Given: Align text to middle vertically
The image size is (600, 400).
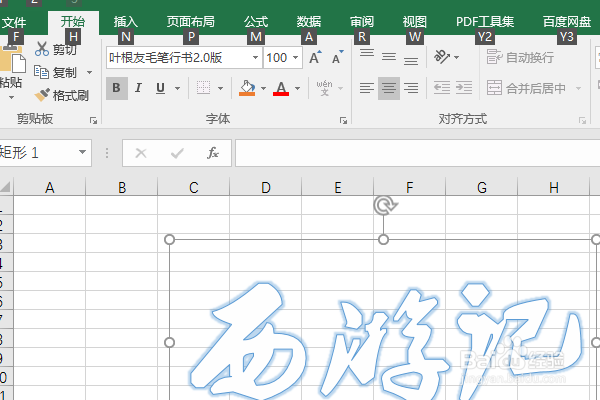Looking at the screenshot, I should pyautogui.click(x=389, y=57).
